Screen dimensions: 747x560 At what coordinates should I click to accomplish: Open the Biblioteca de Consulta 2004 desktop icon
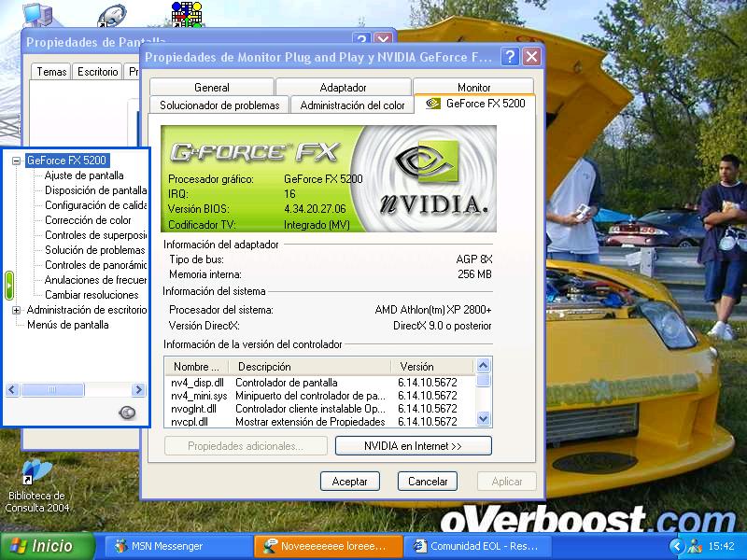36,485
